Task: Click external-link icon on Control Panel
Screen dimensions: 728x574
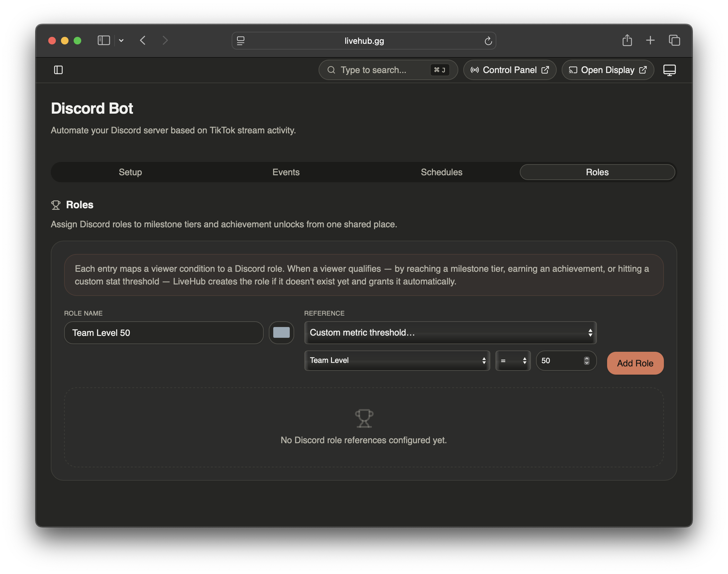Action: tap(545, 70)
